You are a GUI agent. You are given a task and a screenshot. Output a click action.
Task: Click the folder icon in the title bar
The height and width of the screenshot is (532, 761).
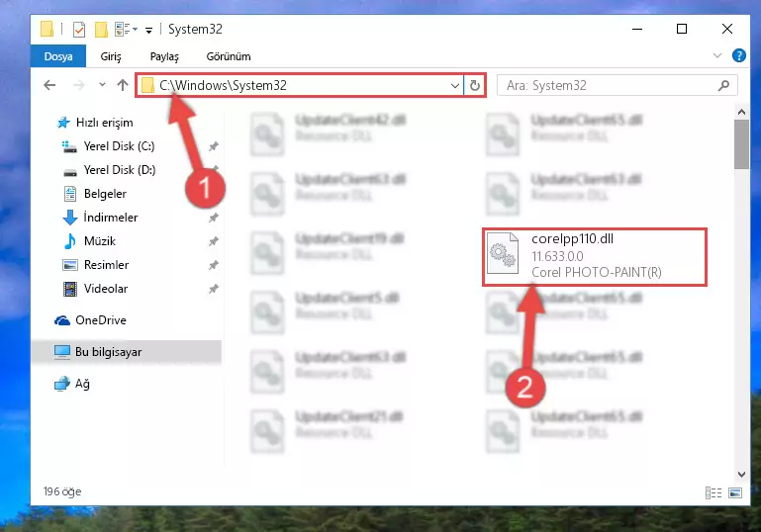click(x=48, y=29)
